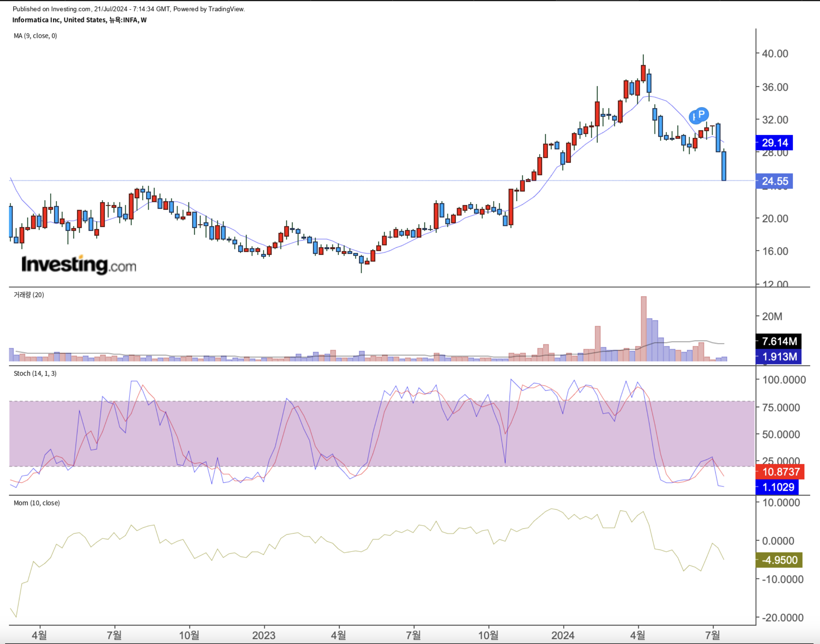This screenshot has width=820, height=644.
Task: Click the 10.8737 stochastic value tag
Action: (780, 472)
